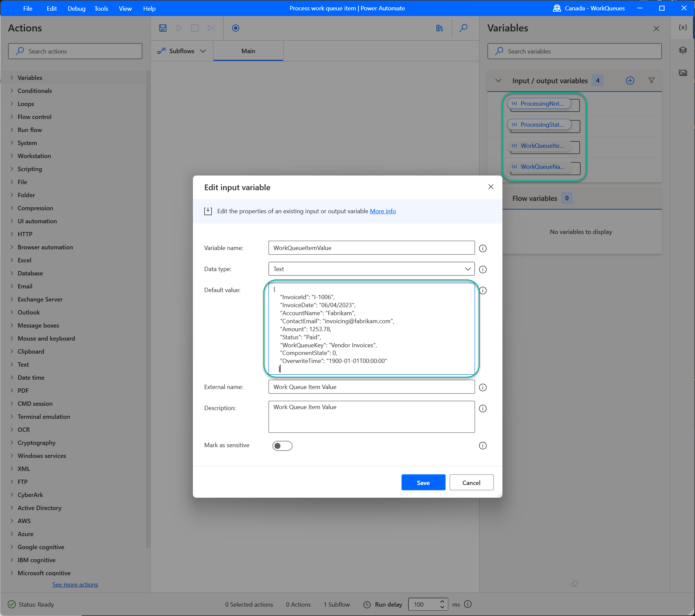Open the UI elements pane icon
Viewport: 695px width, 616px height.
pos(682,50)
